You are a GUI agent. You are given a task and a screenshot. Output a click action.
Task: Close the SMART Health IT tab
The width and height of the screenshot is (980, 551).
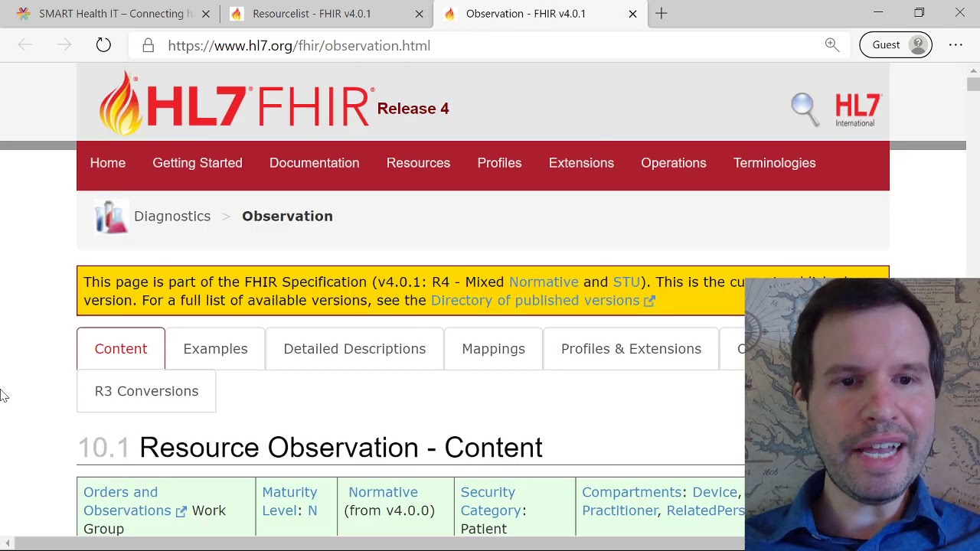coord(206,14)
